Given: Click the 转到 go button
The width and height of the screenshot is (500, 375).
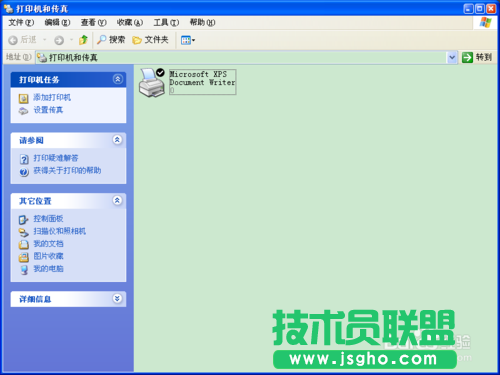Looking at the screenshot, I should tap(477, 57).
